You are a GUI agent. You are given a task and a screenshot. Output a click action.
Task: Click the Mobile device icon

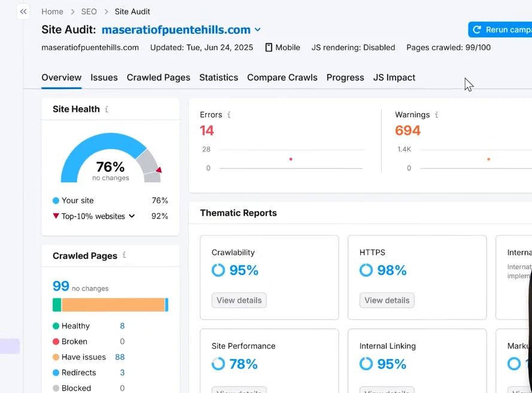(269, 47)
